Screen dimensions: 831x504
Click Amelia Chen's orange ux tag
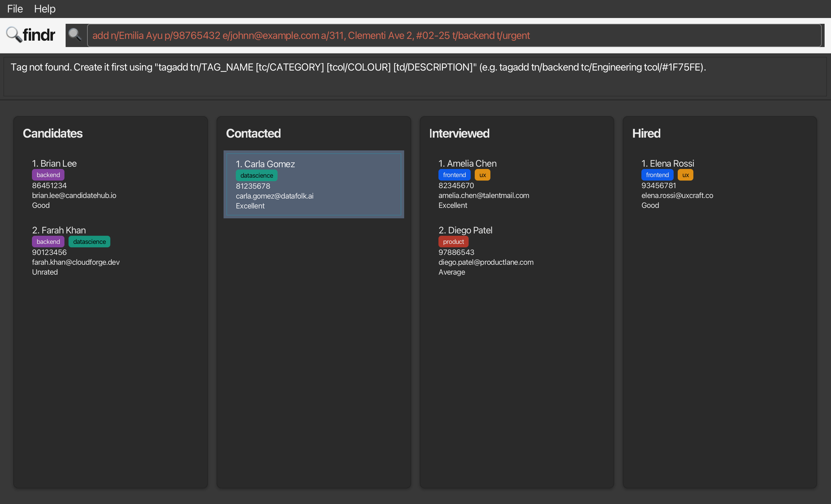482,175
